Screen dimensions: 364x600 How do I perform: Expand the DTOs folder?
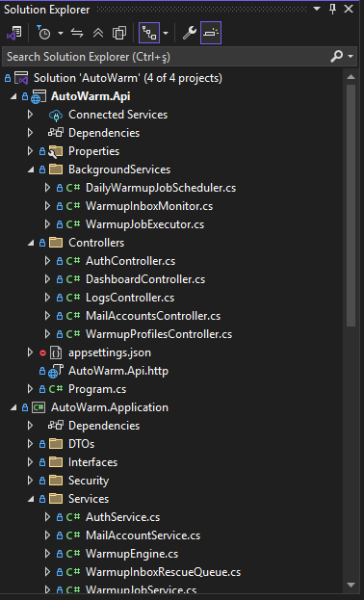[x=30, y=444]
